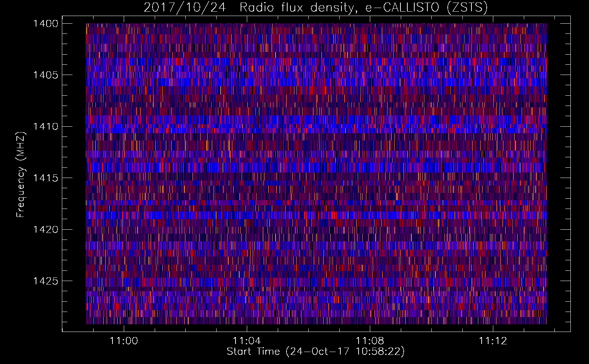Click the 11:08 time tick label

(x=370, y=341)
